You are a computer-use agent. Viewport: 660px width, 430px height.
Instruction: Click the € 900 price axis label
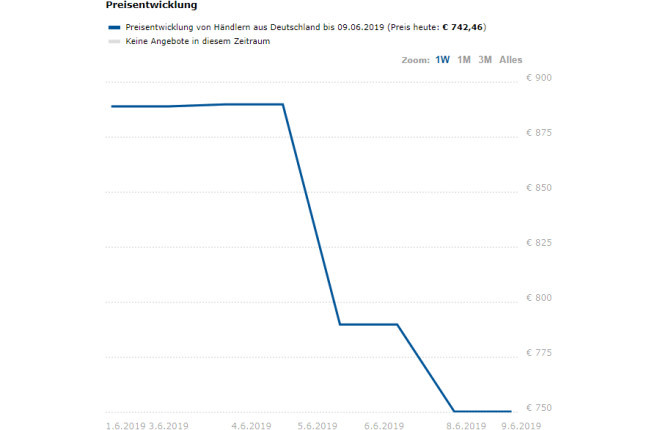click(x=539, y=78)
